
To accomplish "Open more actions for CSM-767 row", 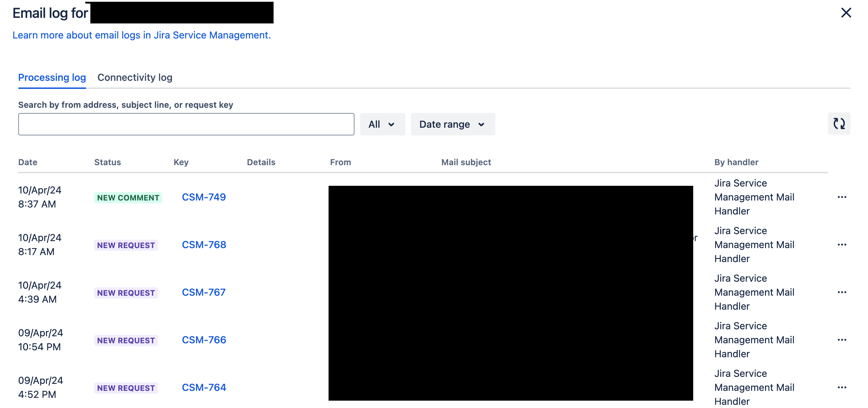I will [x=842, y=292].
